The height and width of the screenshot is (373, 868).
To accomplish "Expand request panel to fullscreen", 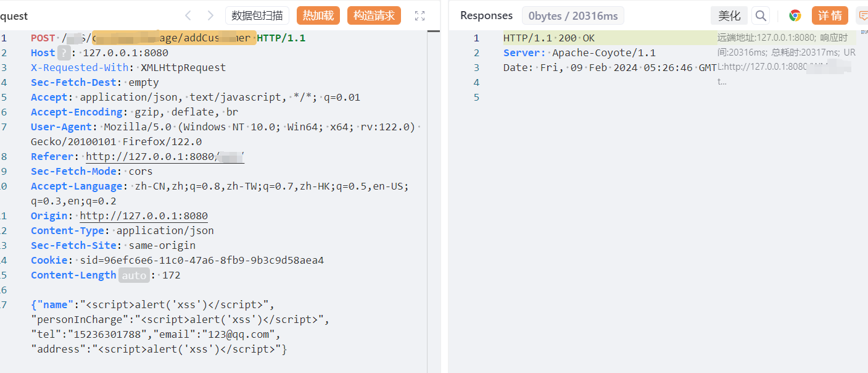I will tap(420, 15).
